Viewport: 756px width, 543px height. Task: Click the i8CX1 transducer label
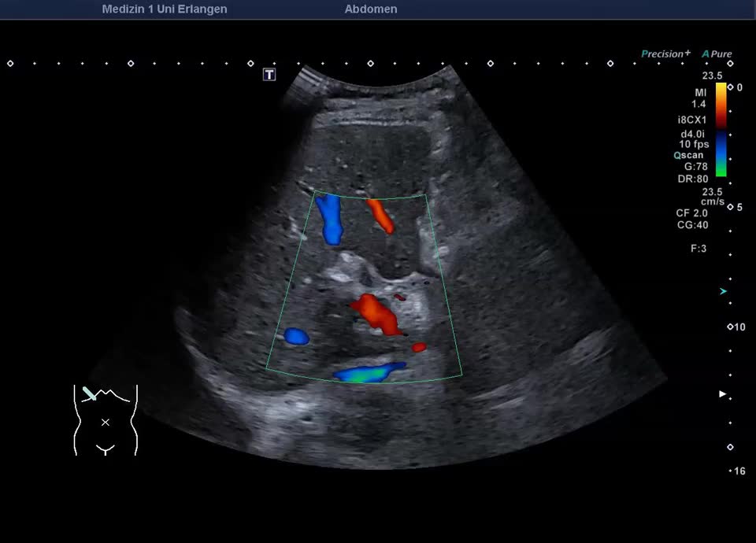[692, 120]
